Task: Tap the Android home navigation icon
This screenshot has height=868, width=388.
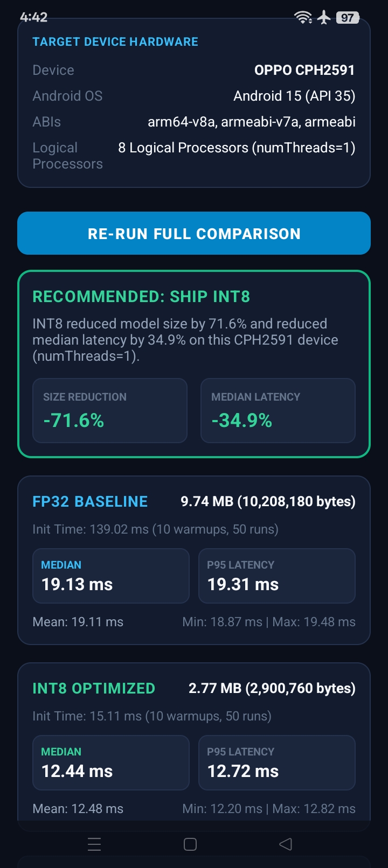Action: point(190,844)
